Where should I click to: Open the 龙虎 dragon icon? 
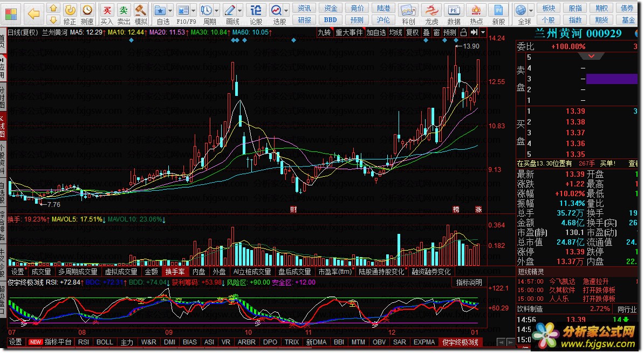[x=431, y=10]
